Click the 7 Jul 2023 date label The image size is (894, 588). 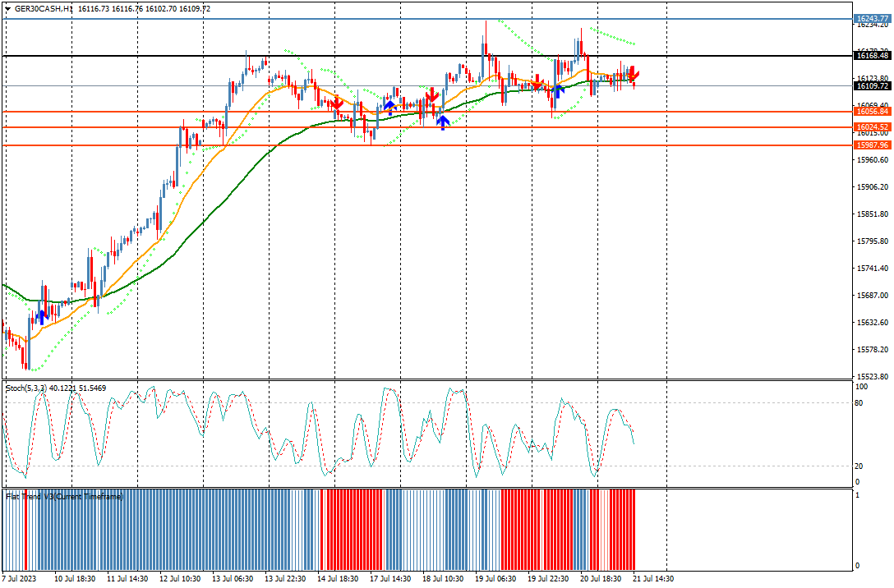pyautogui.click(x=20, y=578)
